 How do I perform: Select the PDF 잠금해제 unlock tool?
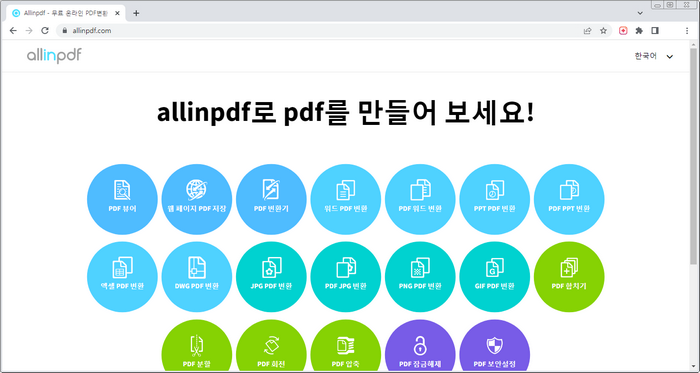click(420, 346)
